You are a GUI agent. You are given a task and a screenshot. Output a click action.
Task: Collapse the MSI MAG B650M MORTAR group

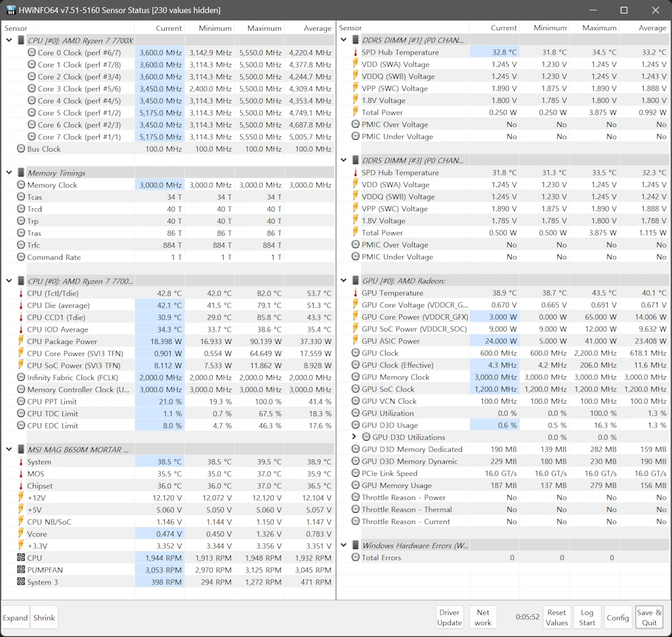[x=9, y=450]
